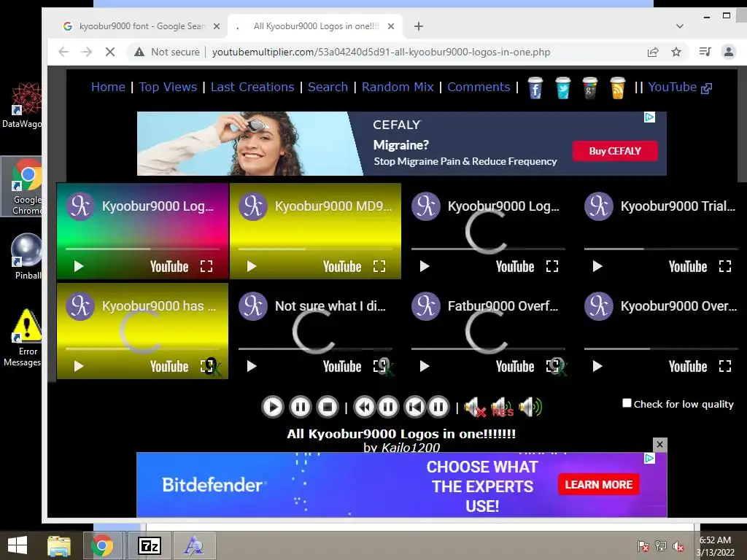747x560 pixels.
Task: Click the browser forward arrow
Action: click(x=87, y=52)
